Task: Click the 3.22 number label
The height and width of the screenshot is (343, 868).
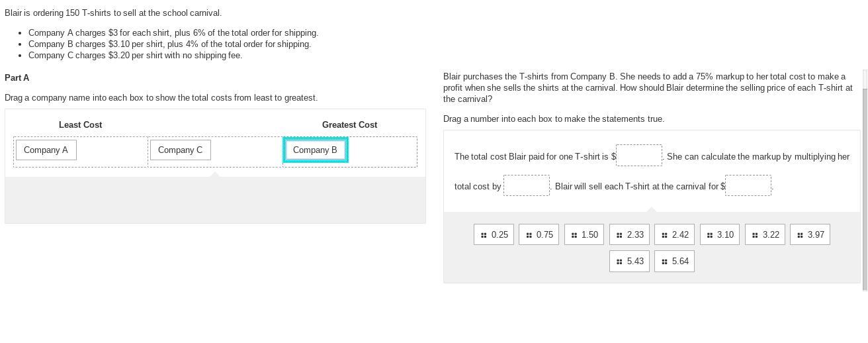Action: pyautogui.click(x=771, y=234)
